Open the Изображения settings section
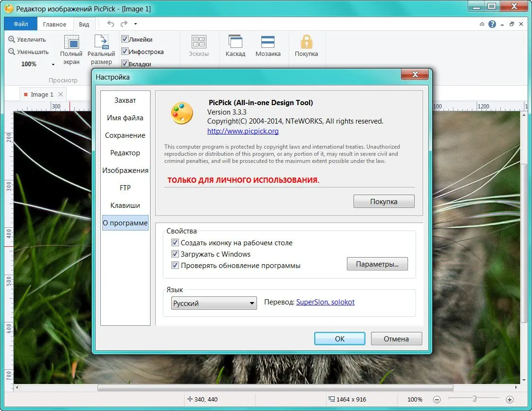 [125, 170]
